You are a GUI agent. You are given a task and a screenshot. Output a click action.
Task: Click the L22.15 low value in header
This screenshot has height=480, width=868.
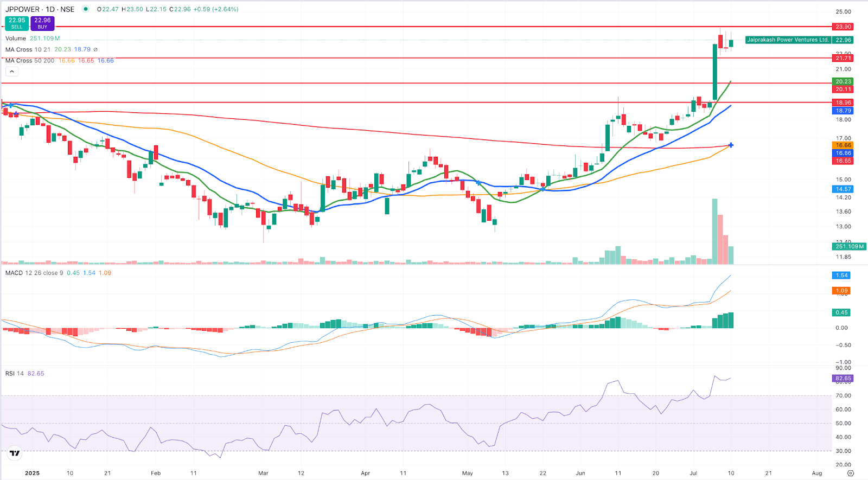[x=156, y=9]
